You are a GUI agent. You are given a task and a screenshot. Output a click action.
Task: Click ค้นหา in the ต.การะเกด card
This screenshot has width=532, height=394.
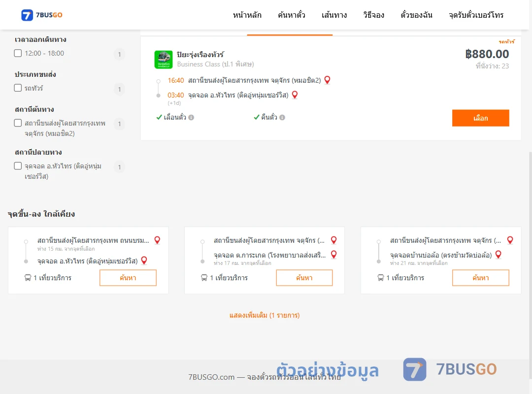304,278
